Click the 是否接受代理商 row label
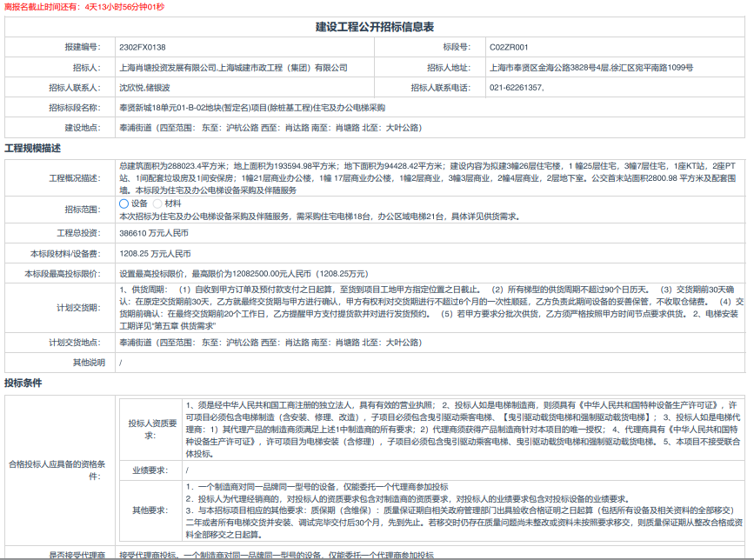The width and height of the screenshot is (754, 560). (77, 555)
